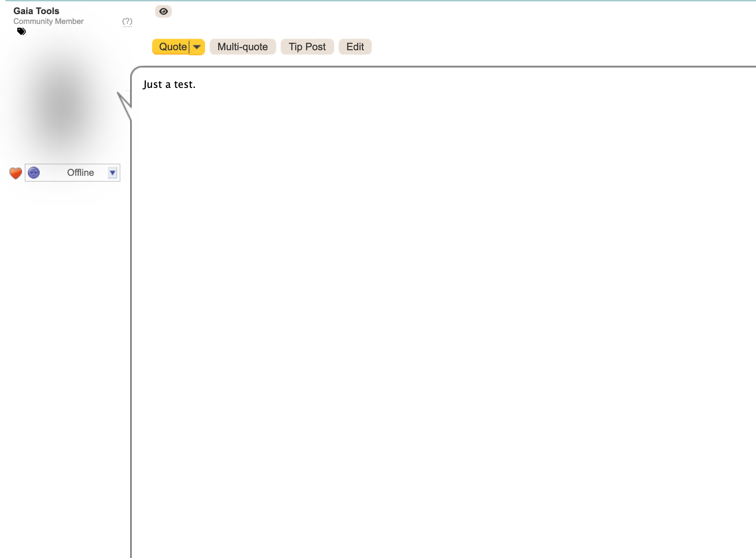The width and height of the screenshot is (756, 558).
Task: Click the sleeping face icon in the status box
Action: click(x=34, y=173)
